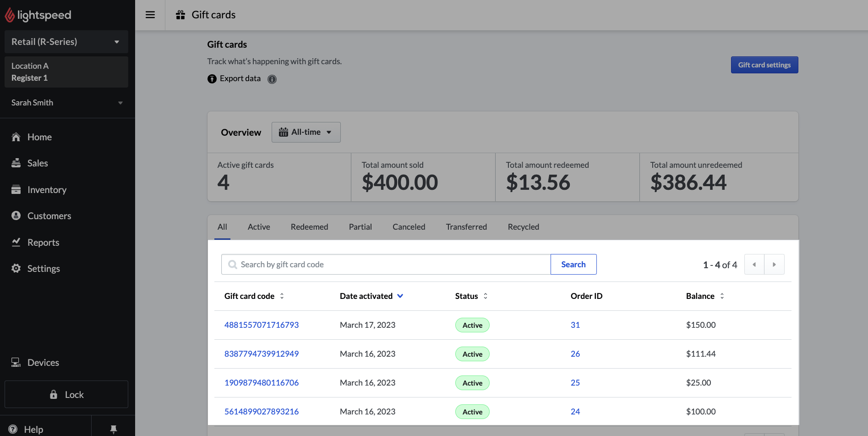The height and width of the screenshot is (436, 868).
Task: Click the Active badge for order 31
Action: (x=472, y=325)
